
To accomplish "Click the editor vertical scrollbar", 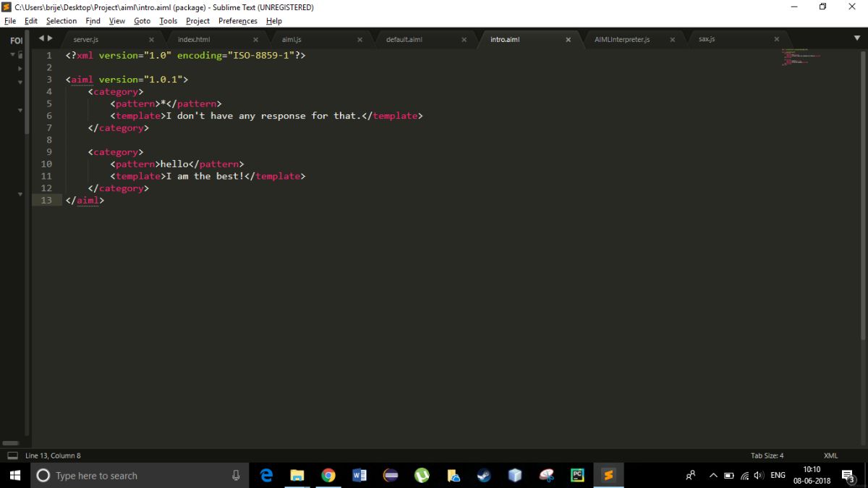I will [864, 195].
